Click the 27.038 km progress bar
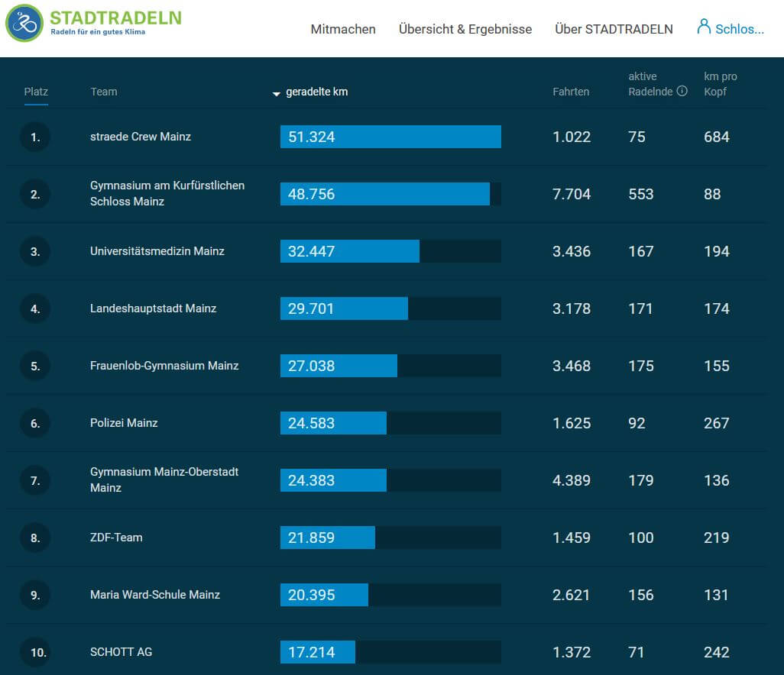The width and height of the screenshot is (784, 675). (x=390, y=366)
